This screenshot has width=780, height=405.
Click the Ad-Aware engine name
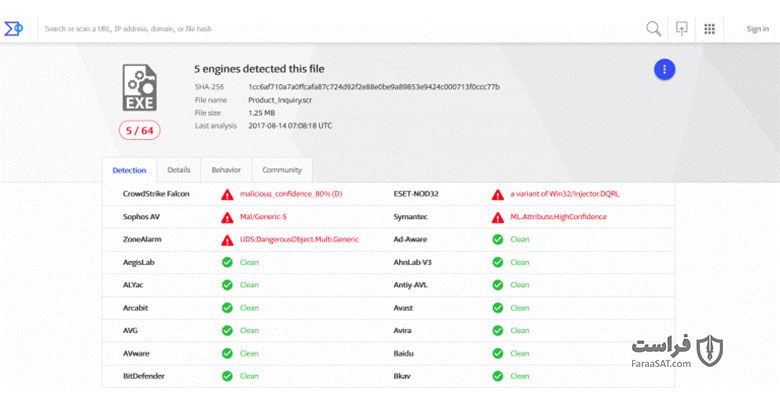click(x=410, y=239)
